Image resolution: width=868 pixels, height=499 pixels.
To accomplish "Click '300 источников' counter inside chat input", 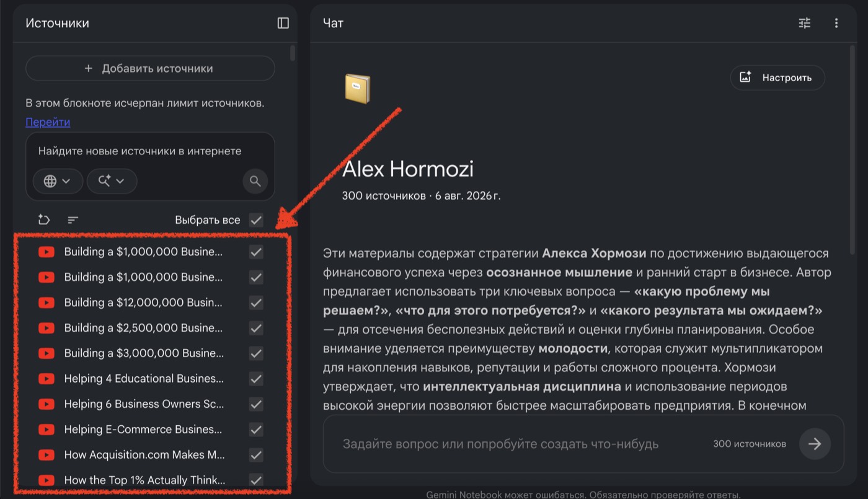I will pyautogui.click(x=750, y=444).
